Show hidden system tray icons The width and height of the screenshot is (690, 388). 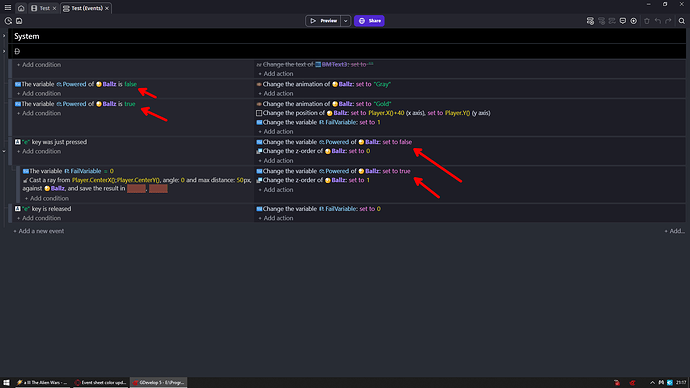(652, 382)
